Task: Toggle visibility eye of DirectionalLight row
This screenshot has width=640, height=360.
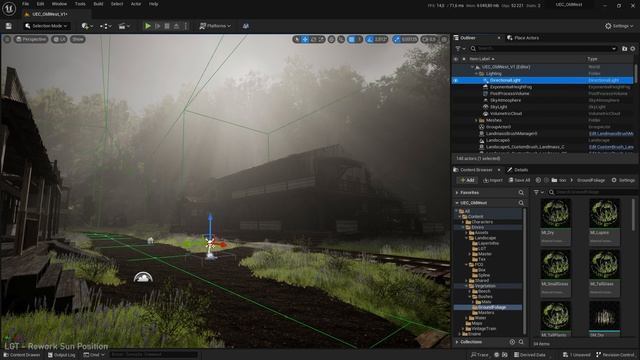Action: click(456, 80)
